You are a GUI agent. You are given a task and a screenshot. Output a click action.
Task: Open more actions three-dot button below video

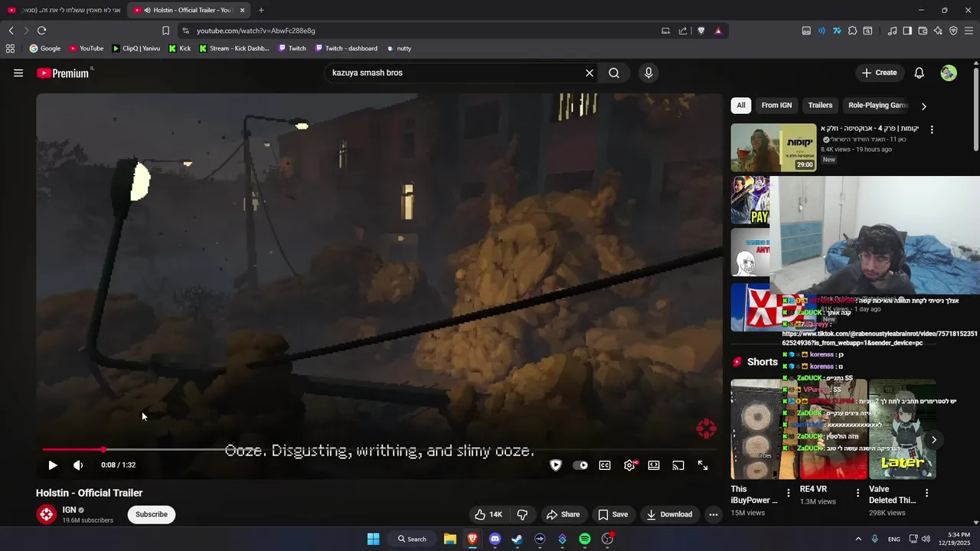(x=714, y=514)
